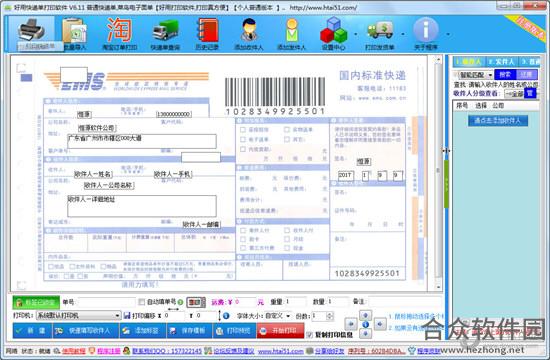Click the save icon beside printer dropdown
Screen dimensions: 550x360
(x=127, y=316)
